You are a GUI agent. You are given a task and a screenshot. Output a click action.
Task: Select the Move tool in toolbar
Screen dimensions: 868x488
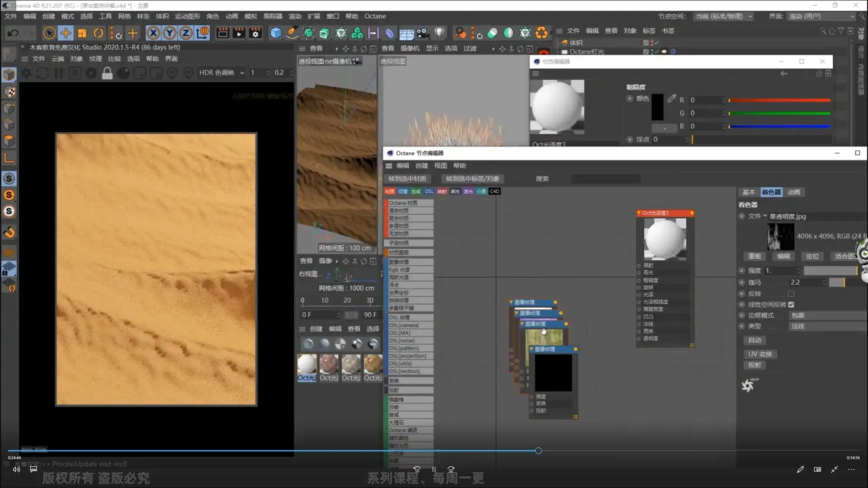pos(66,33)
